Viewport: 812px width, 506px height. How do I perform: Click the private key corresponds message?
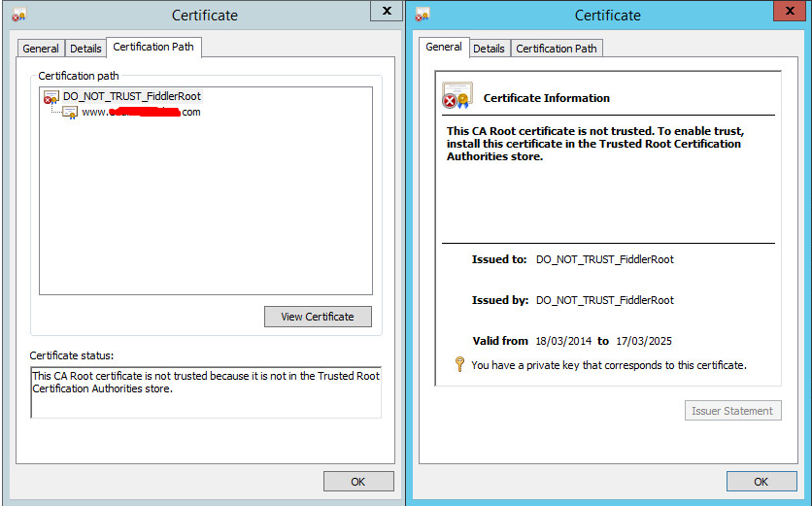point(609,365)
